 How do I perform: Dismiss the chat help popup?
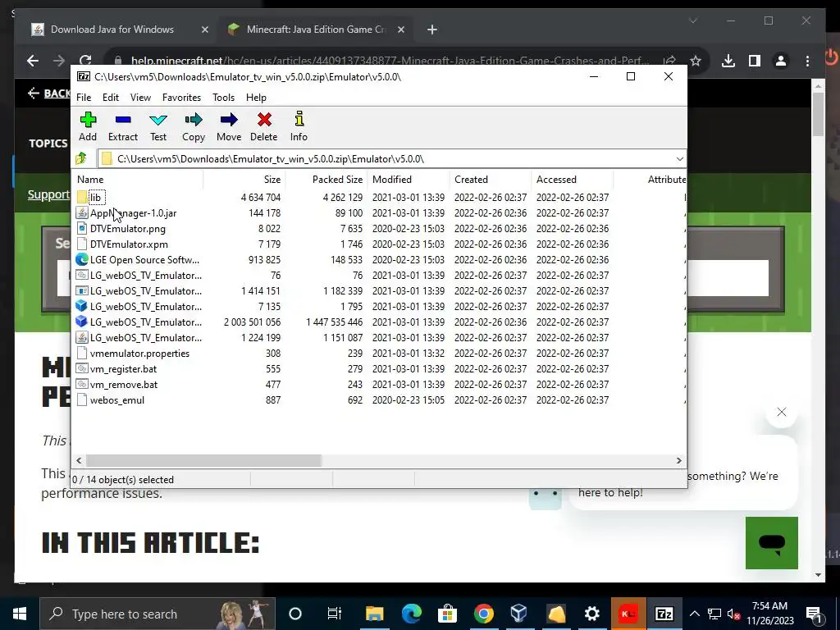(x=782, y=412)
